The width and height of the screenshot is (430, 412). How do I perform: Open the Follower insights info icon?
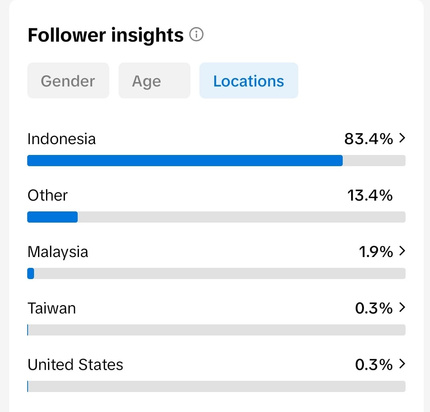[196, 34]
